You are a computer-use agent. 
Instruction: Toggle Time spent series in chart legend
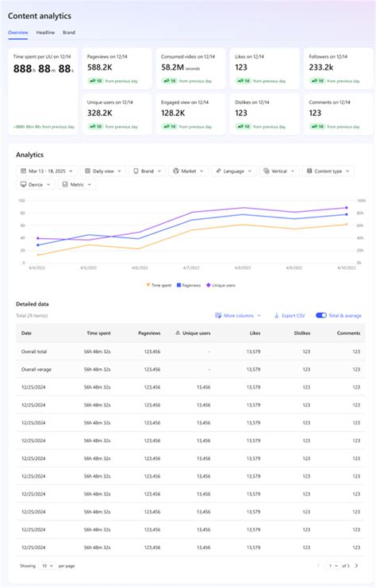[159, 286]
